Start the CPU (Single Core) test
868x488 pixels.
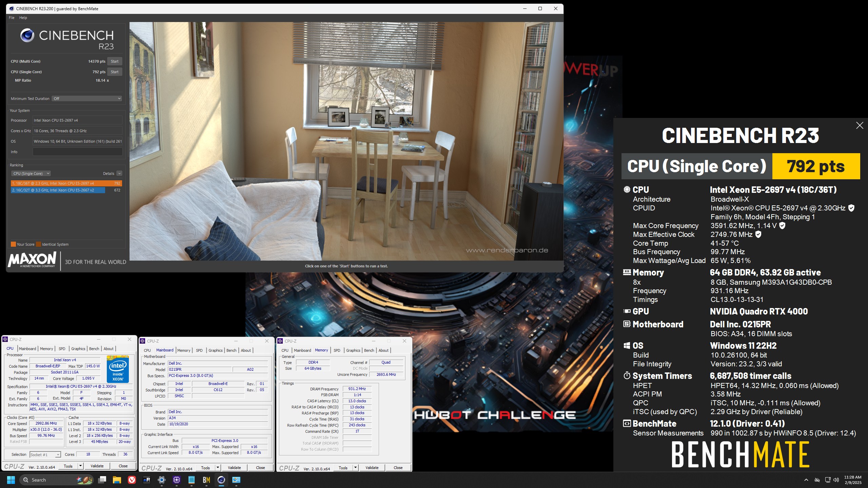click(x=115, y=72)
